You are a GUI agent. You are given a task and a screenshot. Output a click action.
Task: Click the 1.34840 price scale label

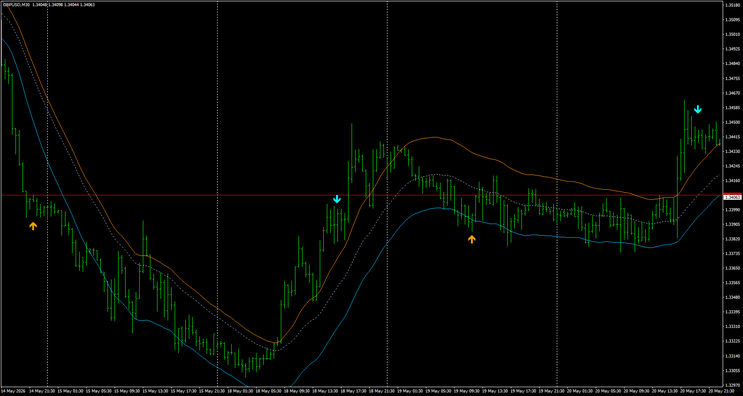[732, 63]
